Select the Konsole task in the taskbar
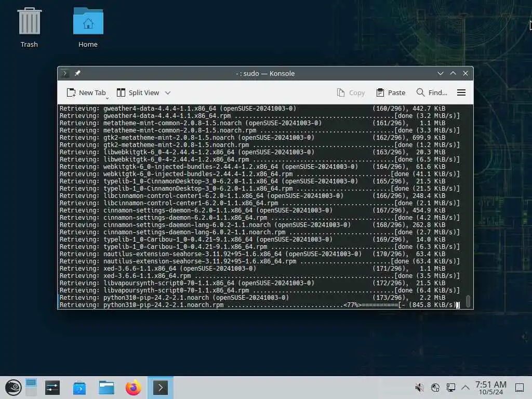Image resolution: width=532 pixels, height=399 pixels. [x=160, y=388]
